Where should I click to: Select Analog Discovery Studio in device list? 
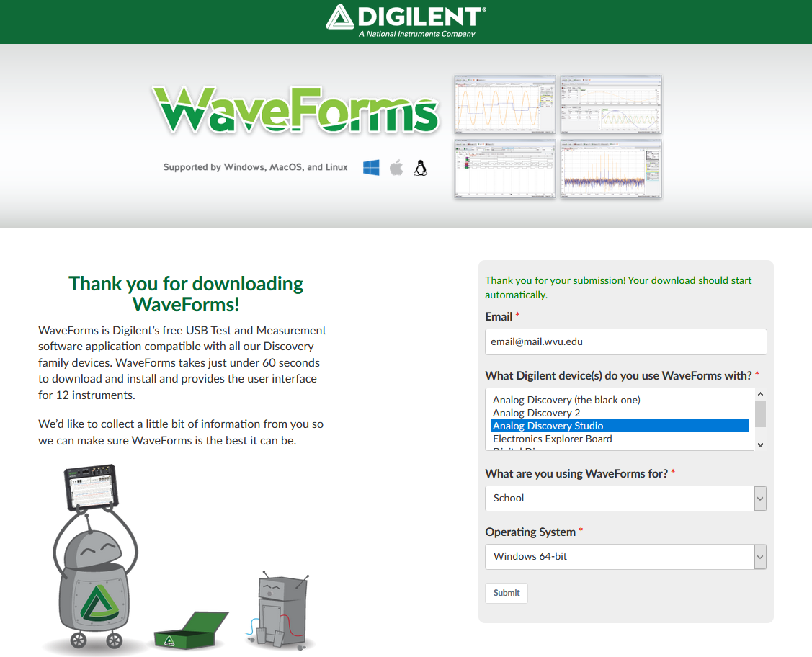pos(620,426)
